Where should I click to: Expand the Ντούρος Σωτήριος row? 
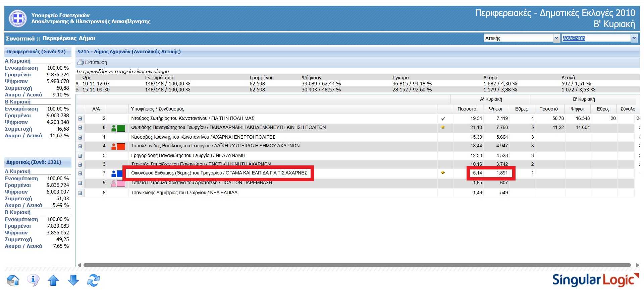coord(80,119)
